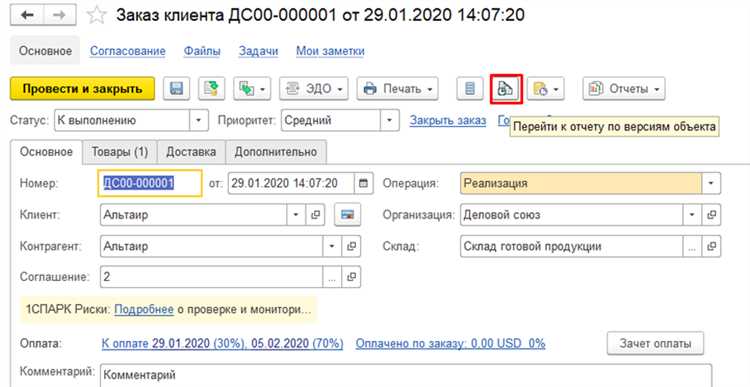Viewport: 750px width, 387px height.
Task: Switch to the Согласование section
Action: [x=128, y=51]
